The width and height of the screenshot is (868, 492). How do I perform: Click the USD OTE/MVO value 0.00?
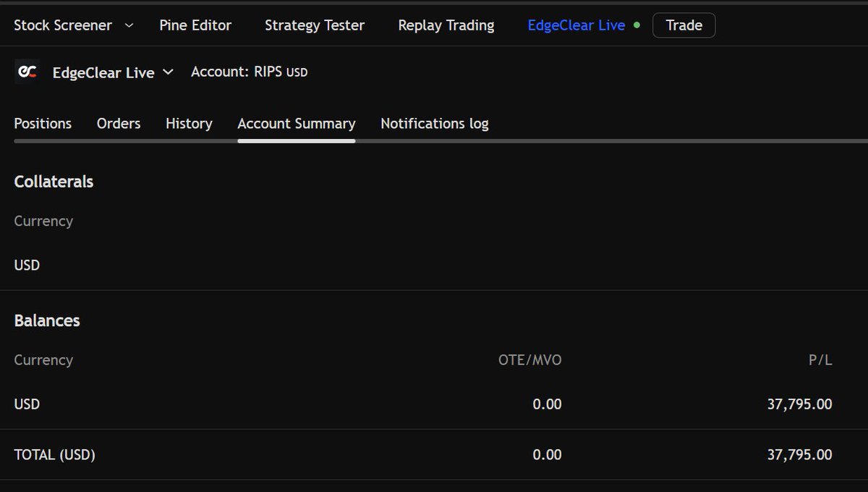click(x=547, y=404)
